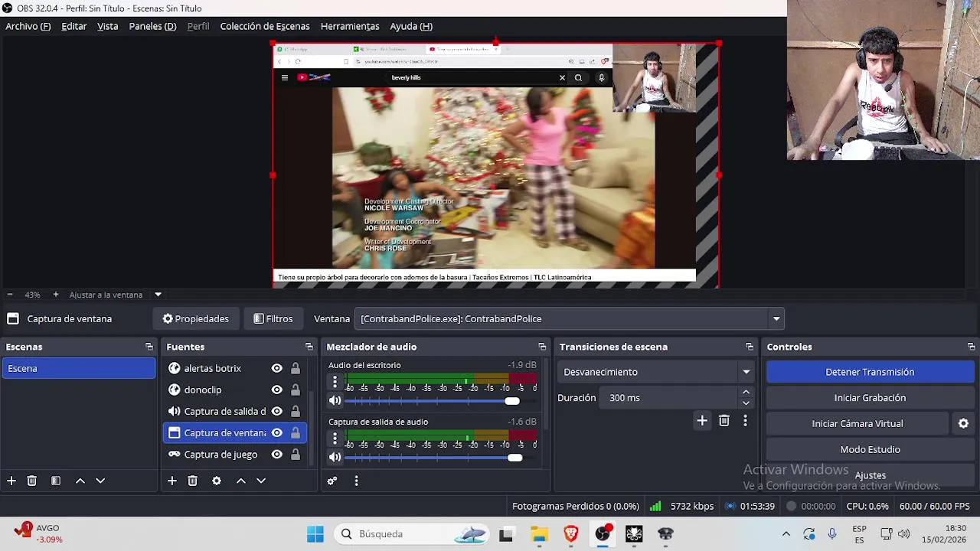Toggle lock on alertas botrix source
Viewport: 980px width, 551px height.
click(296, 368)
